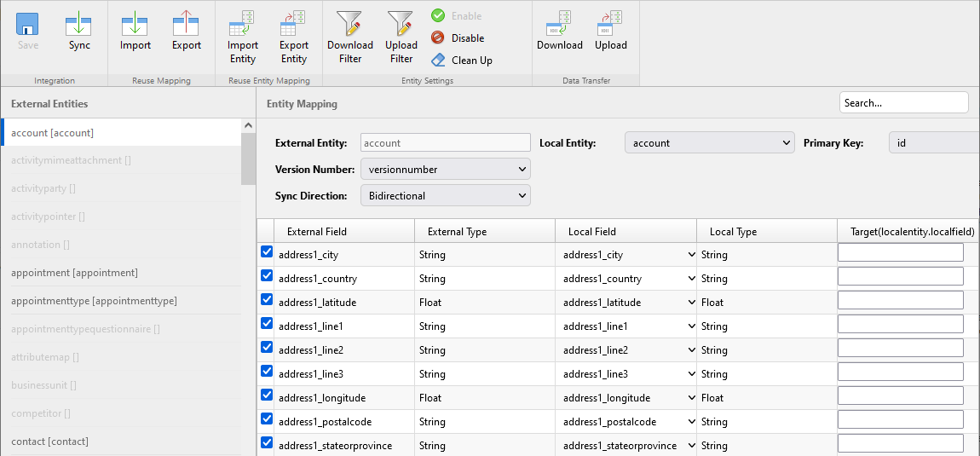Click the Export mapping icon
Image resolution: width=980 pixels, height=456 pixels.
coord(186,24)
